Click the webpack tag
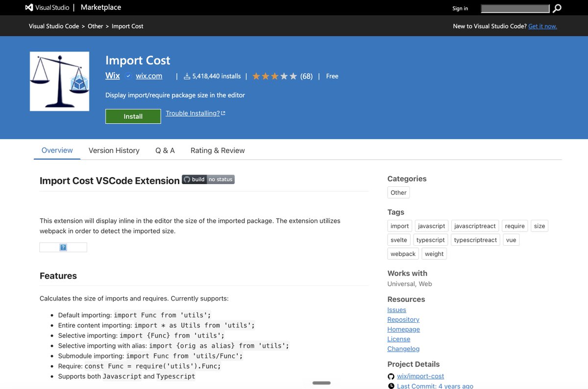This screenshot has height=389, width=588. coord(403,254)
